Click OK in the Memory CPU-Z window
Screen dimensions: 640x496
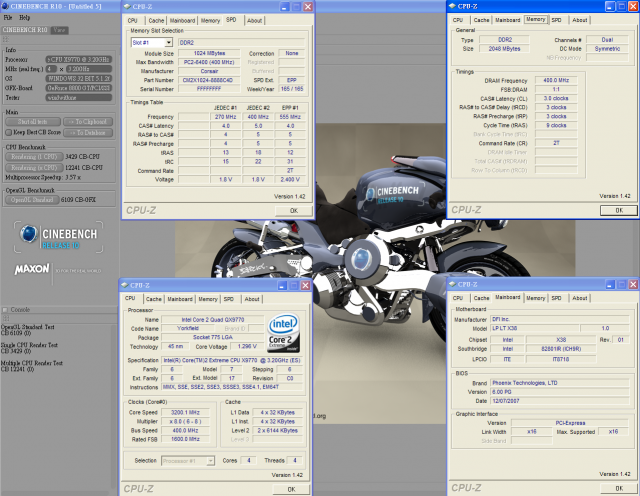coord(619,210)
